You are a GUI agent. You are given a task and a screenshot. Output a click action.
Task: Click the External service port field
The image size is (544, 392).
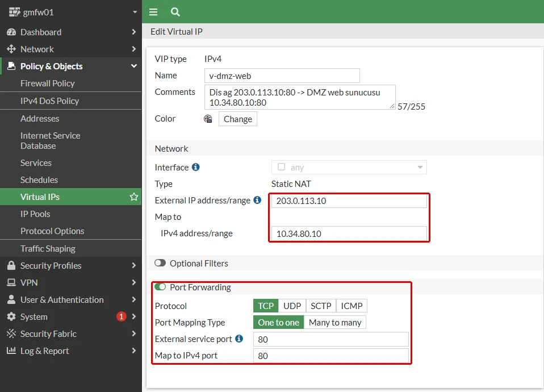click(331, 339)
